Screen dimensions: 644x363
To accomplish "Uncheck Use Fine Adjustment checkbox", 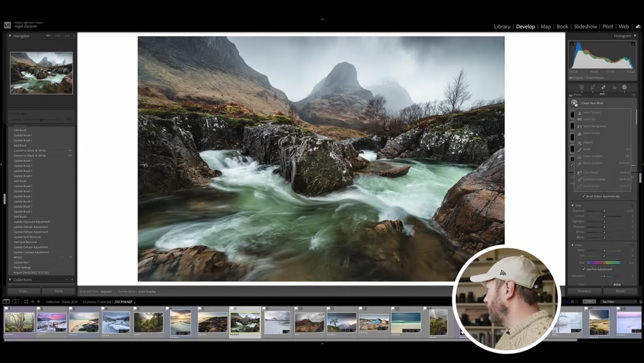I will (584, 269).
